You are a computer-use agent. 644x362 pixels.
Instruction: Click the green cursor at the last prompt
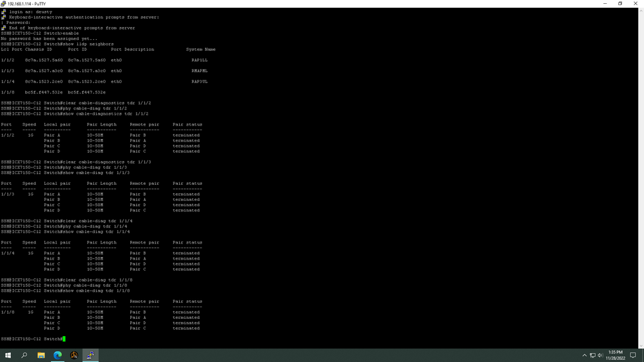point(64,339)
